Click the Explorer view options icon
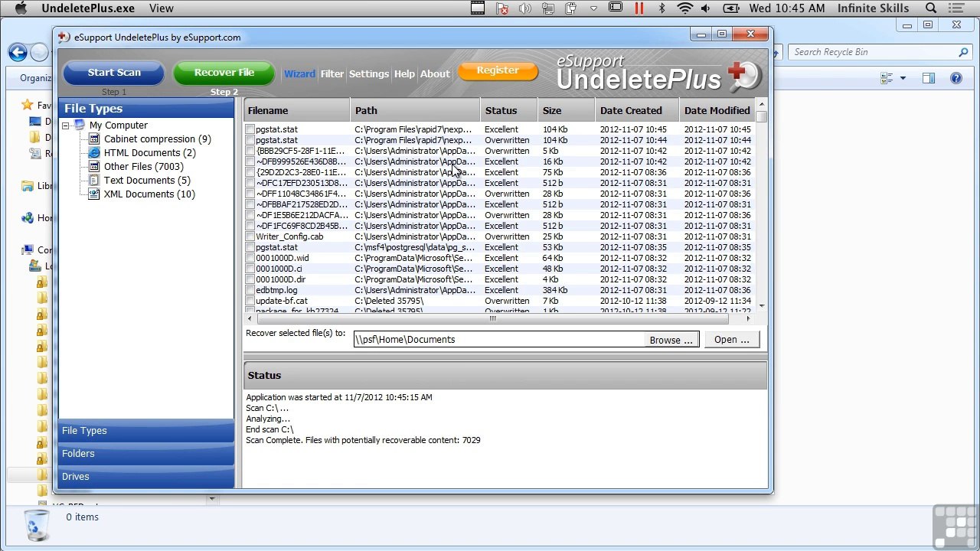 point(887,78)
